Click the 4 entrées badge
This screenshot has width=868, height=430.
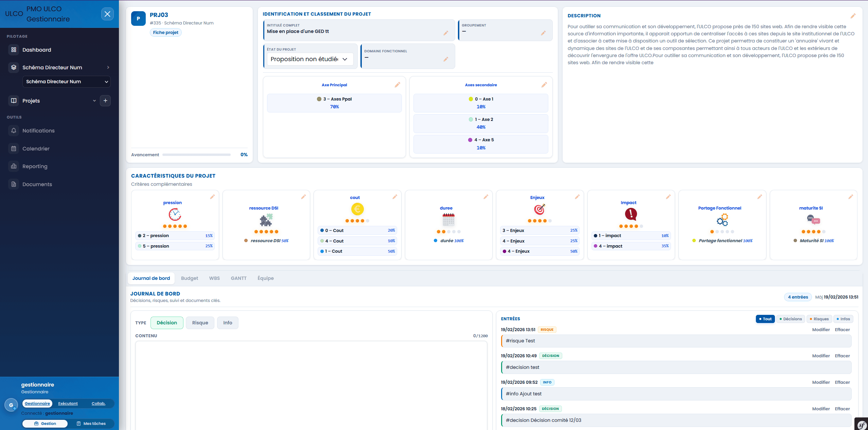[x=798, y=297]
